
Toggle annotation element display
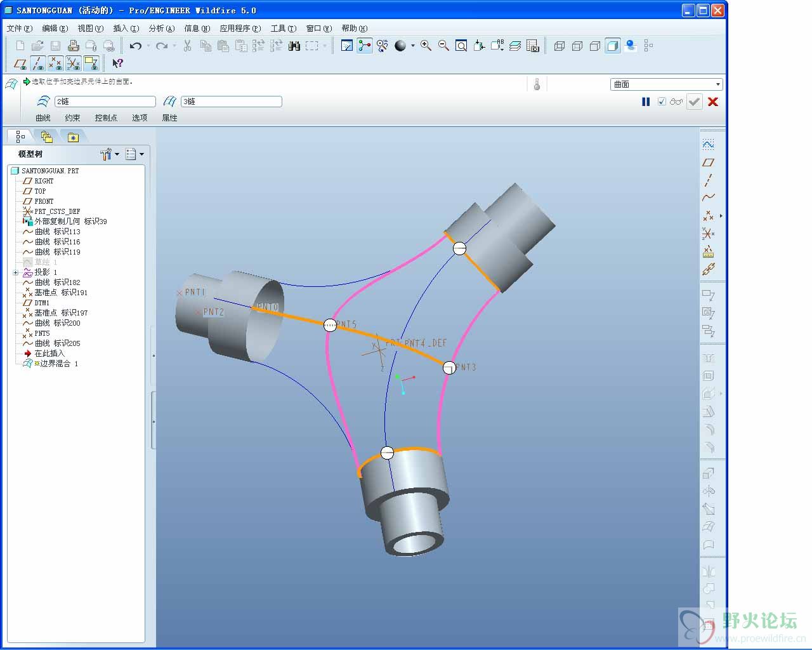(x=91, y=63)
